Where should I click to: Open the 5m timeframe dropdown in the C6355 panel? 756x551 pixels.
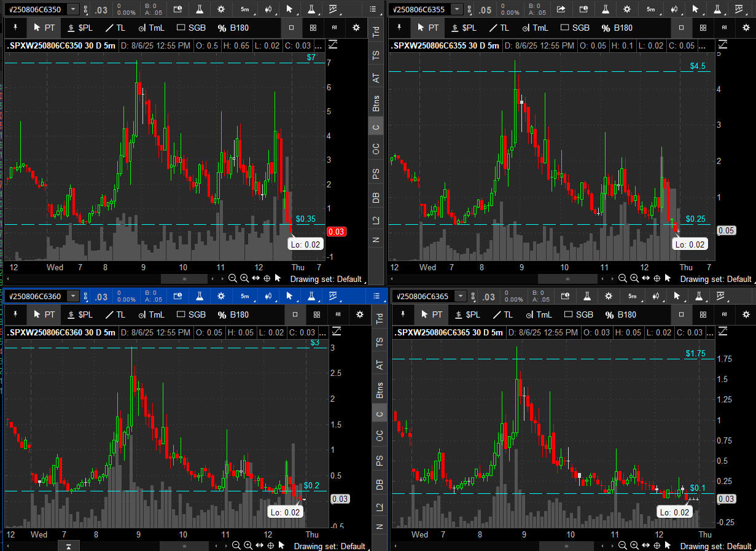tap(650, 9)
